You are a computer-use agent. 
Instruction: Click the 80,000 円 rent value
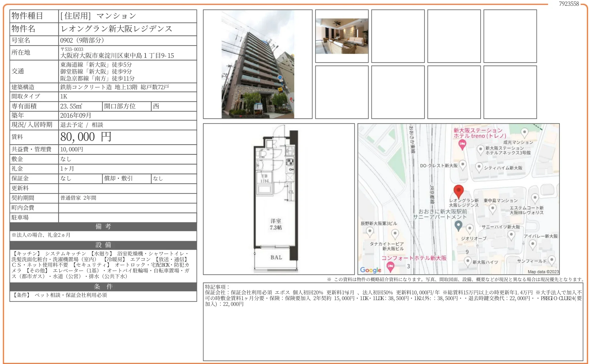click(86, 137)
